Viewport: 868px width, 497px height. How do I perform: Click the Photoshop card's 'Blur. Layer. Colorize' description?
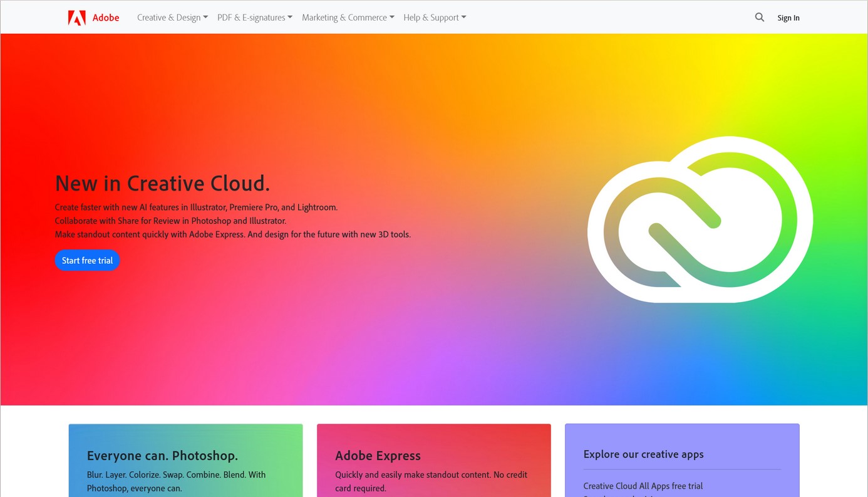click(x=176, y=481)
